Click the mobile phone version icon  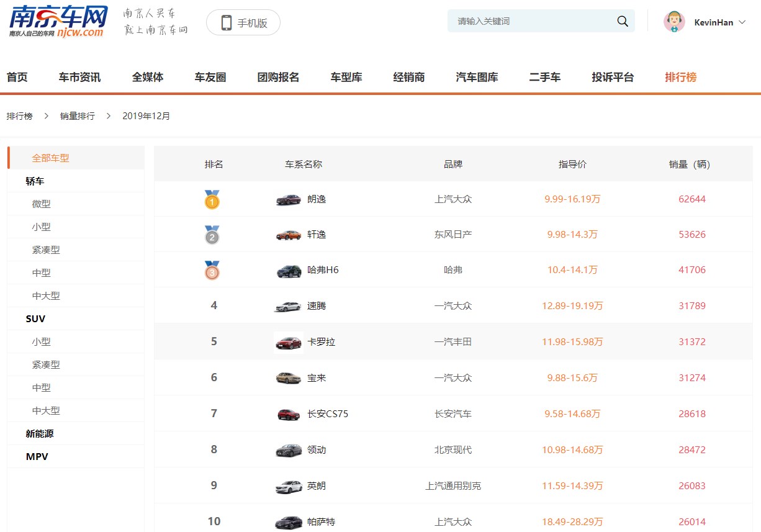pos(227,23)
